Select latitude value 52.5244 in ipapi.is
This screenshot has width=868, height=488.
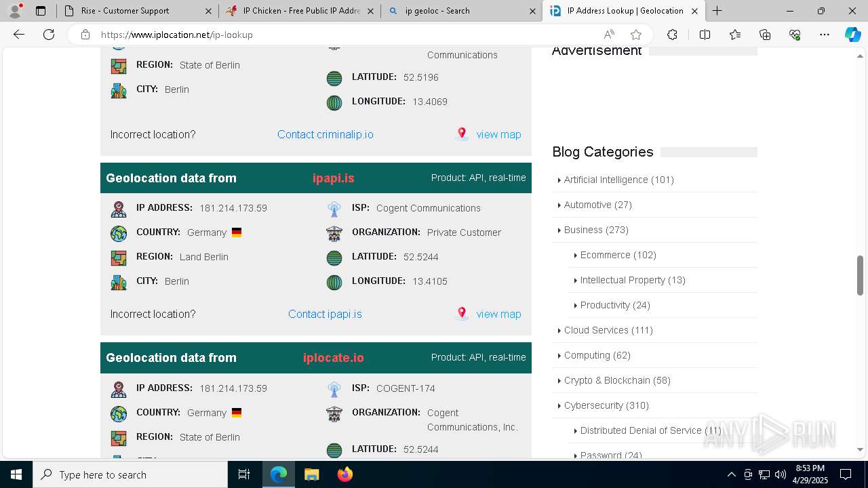(420, 257)
